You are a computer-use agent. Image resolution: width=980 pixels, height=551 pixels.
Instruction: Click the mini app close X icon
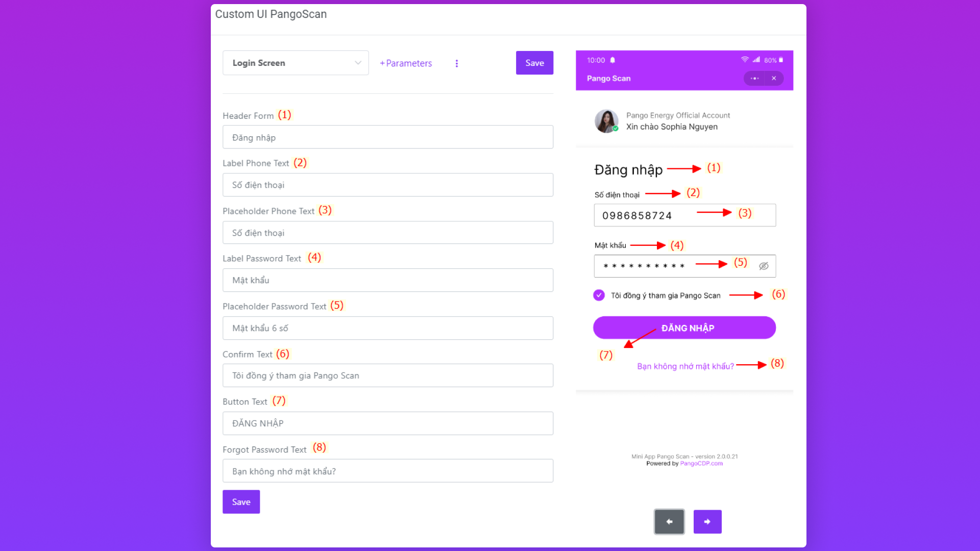click(774, 79)
